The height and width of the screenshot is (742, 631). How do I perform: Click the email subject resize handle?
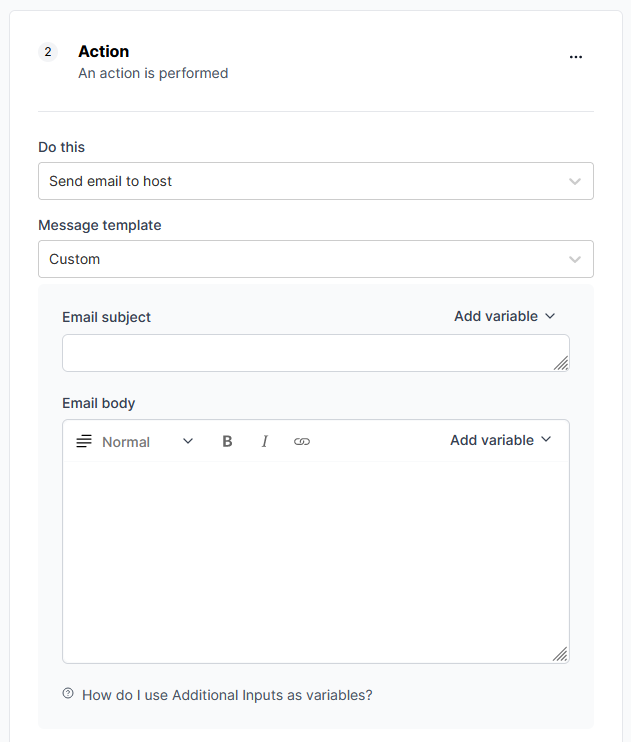561,363
